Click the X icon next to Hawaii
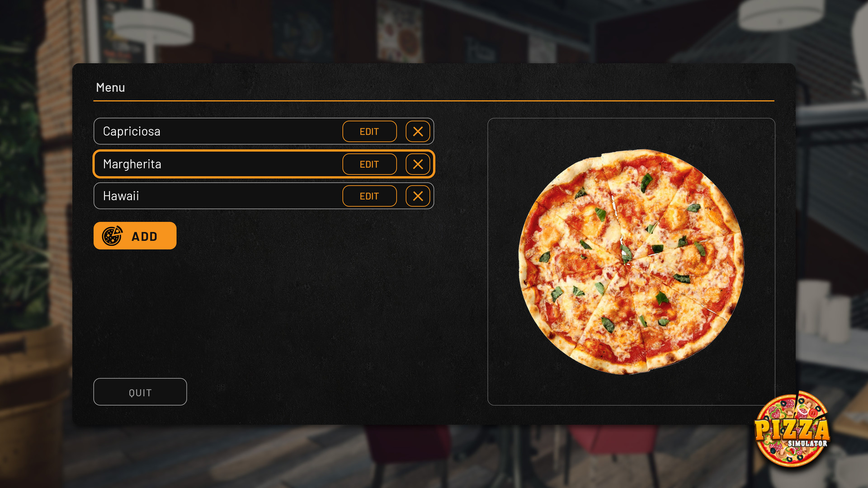The image size is (868, 488). click(x=417, y=196)
